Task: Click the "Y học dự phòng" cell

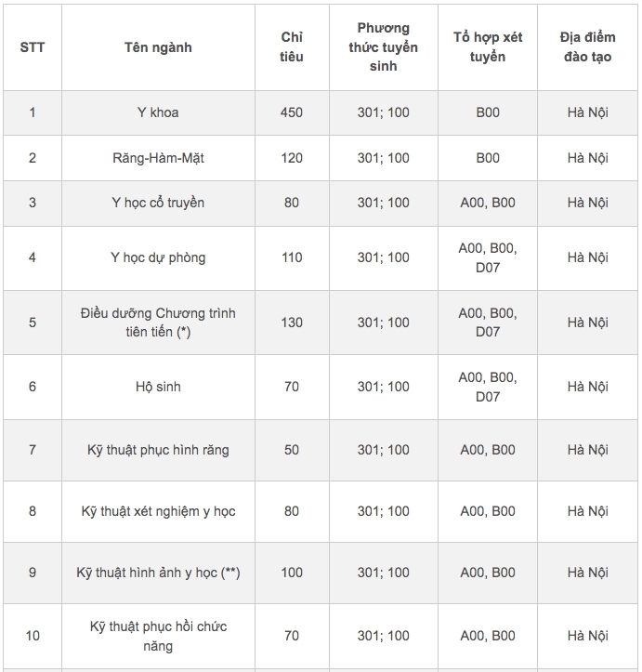Action: 158,257
